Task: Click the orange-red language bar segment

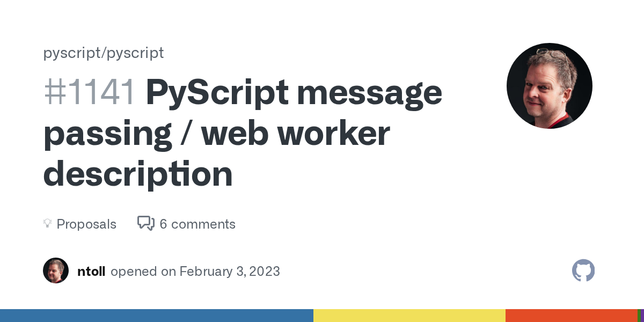Action: coord(571,316)
